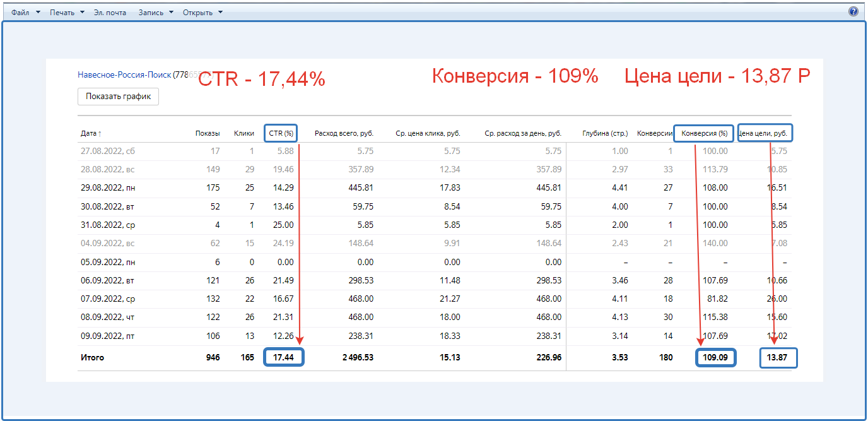Open the Навесное-Россия-Поиск campaign link
Viewport: 868px width, 421px height.
124,74
